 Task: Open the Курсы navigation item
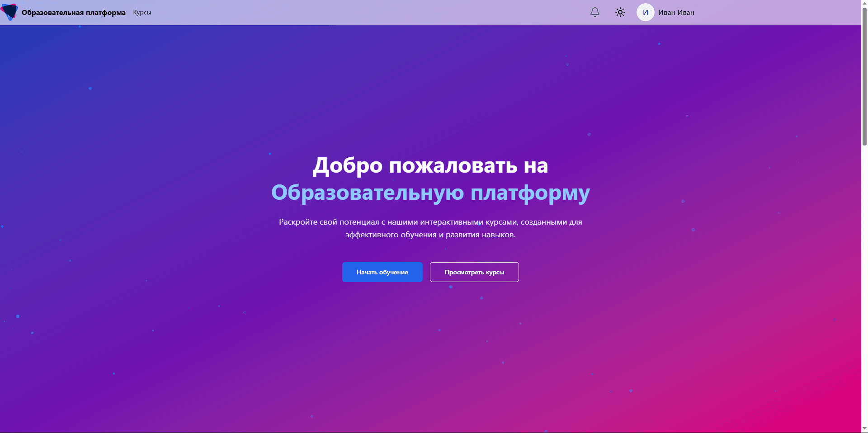142,12
